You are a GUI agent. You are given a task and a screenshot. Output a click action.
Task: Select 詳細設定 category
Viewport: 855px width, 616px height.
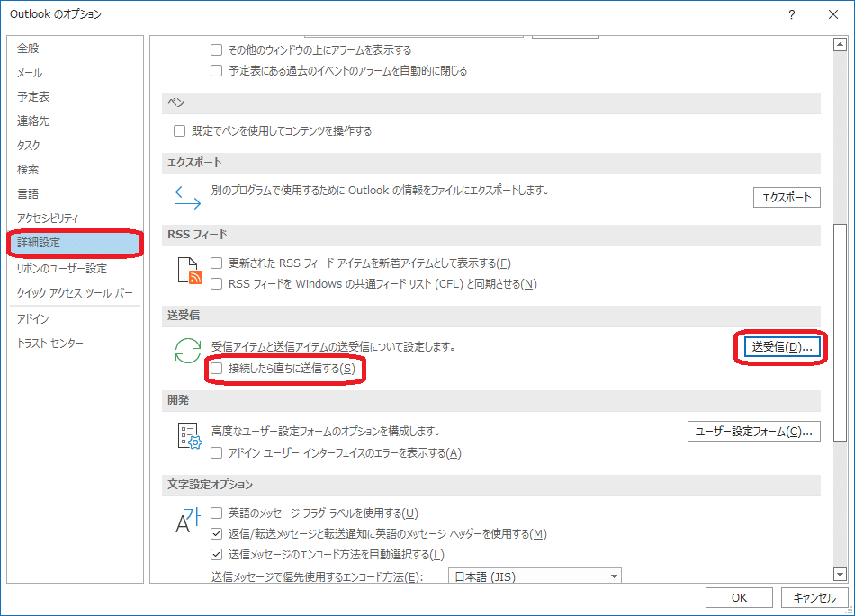(x=76, y=243)
